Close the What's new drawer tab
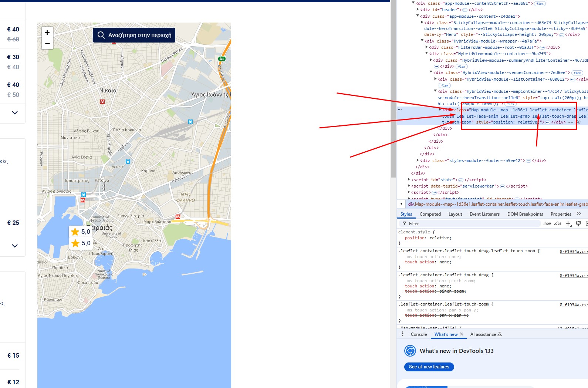This screenshot has width=588, height=388. 462,334
